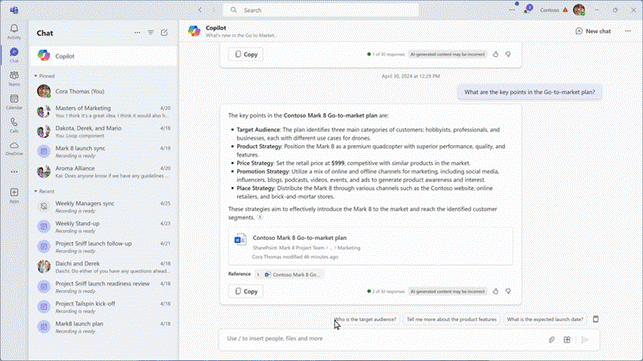Collapse the Pinned chats section
Image resolution: width=643 pixels, height=361 pixels.
44,76
